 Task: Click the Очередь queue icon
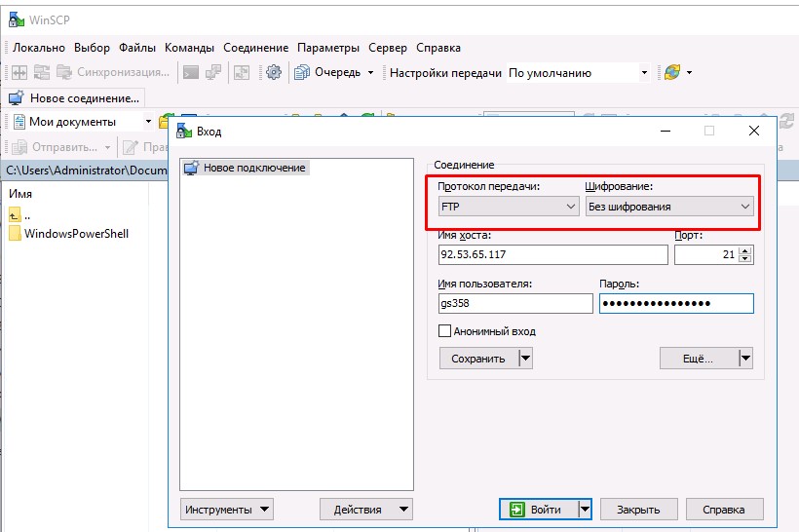302,72
